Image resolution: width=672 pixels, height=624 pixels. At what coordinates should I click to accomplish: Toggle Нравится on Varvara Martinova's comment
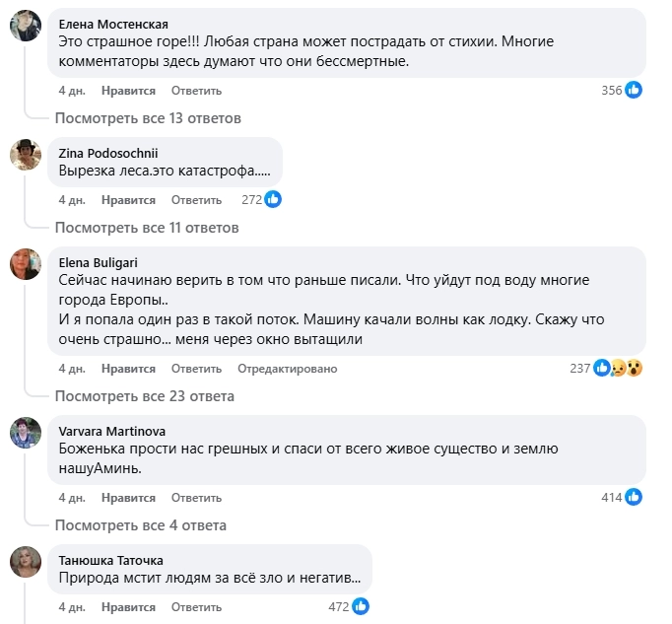coord(128,499)
